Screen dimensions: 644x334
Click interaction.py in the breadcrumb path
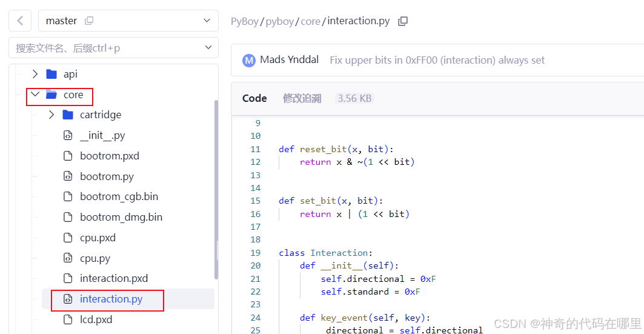pyautogui.click(x=359, y=21)
